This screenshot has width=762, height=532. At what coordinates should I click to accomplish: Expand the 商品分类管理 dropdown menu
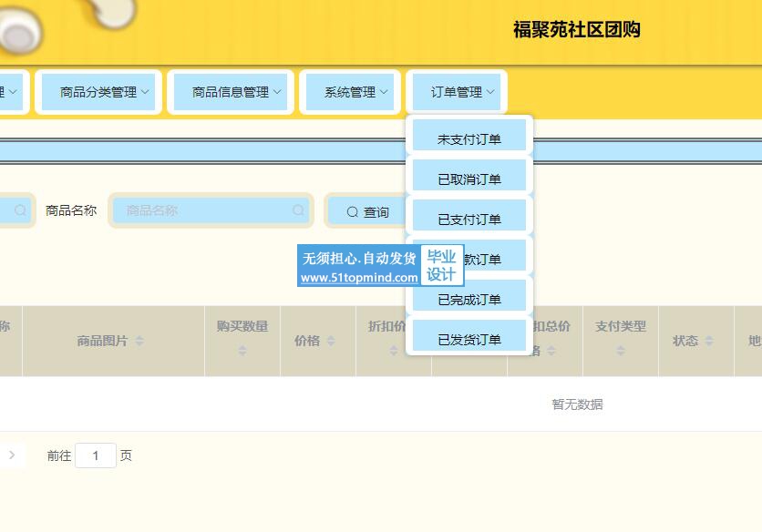[98, 92]
